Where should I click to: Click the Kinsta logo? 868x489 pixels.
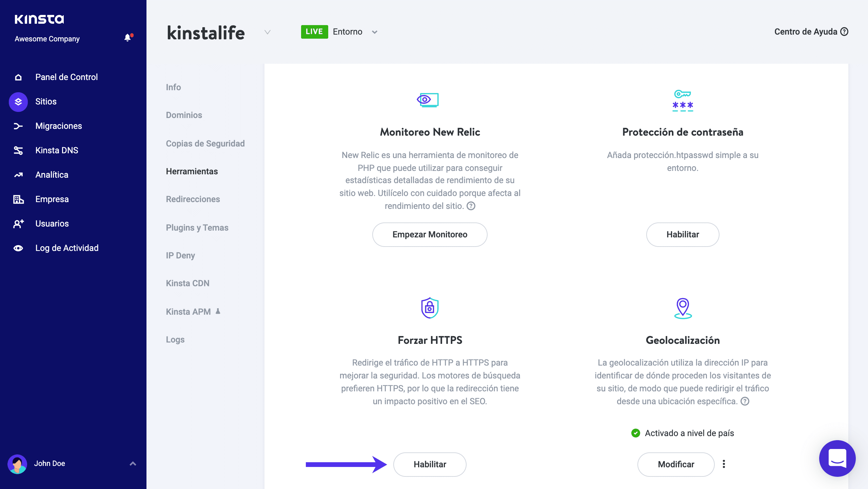(39, 19)
